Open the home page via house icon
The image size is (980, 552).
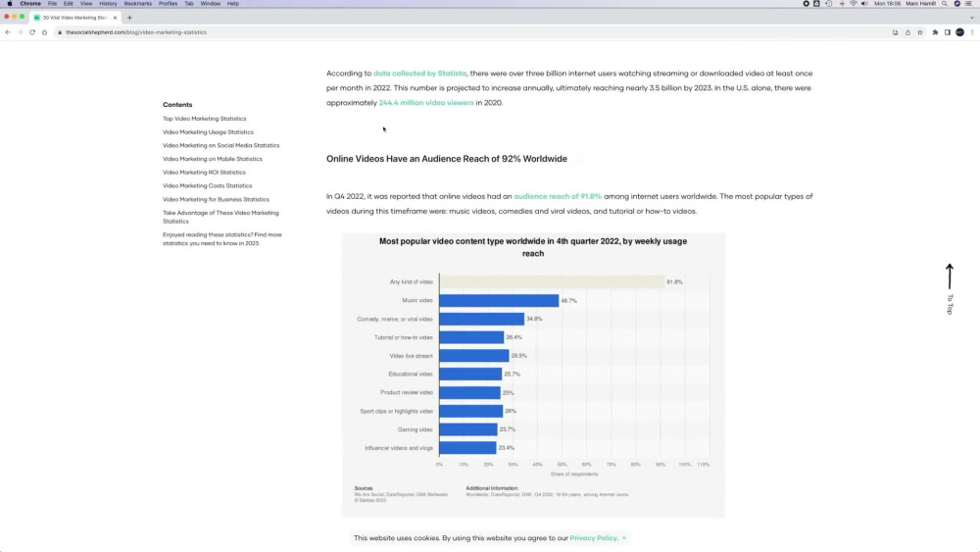(44, 32)
